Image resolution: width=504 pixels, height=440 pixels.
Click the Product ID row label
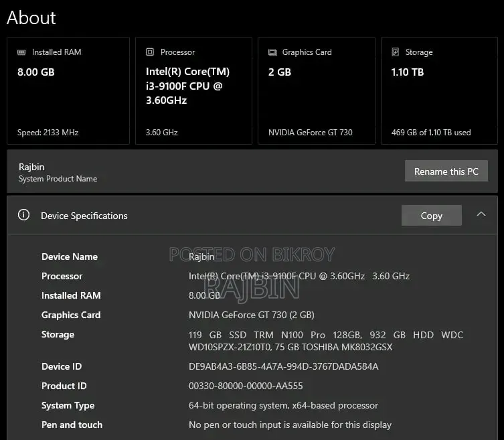coord(64,386)
